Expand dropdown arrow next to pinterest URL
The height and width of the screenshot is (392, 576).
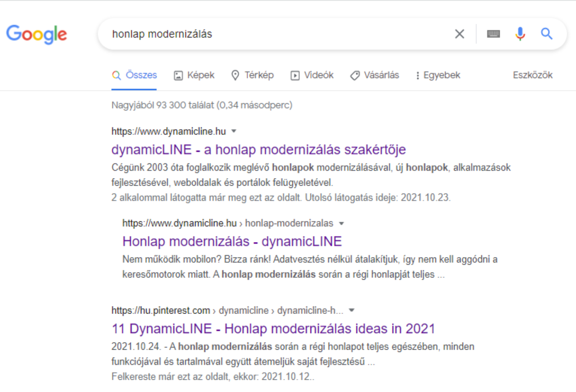(352, 310)
